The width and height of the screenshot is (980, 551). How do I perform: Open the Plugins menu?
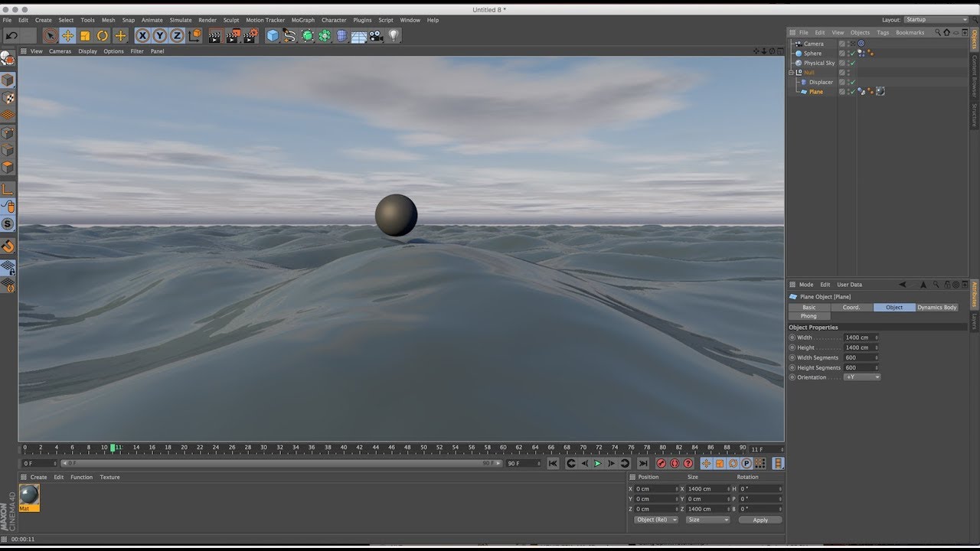[362, 20]
